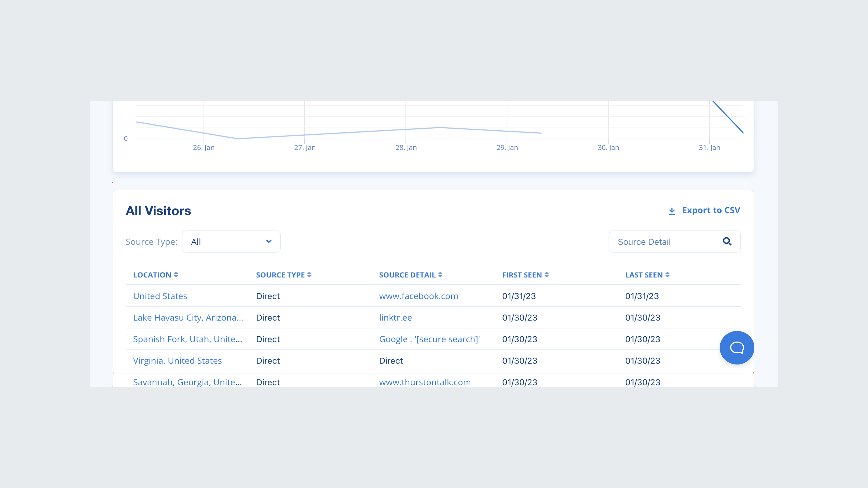Open the Source Type dropdown
Screen dimensions: 868x488
tap(231, 242)
